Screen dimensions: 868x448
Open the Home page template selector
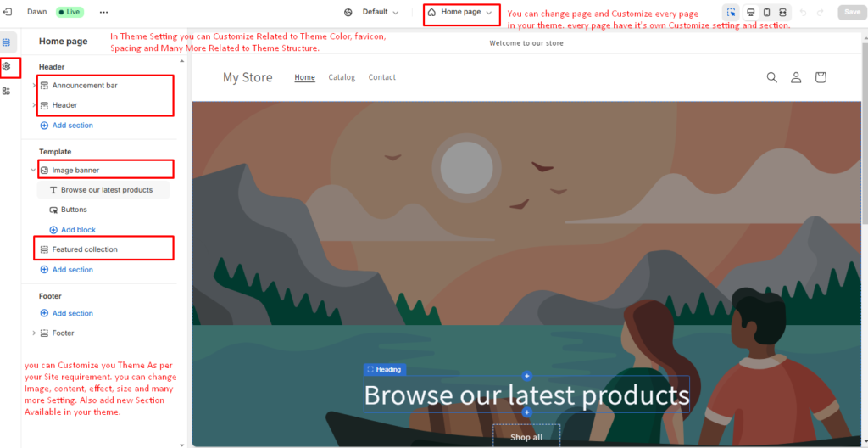click(x=461, y=12)
